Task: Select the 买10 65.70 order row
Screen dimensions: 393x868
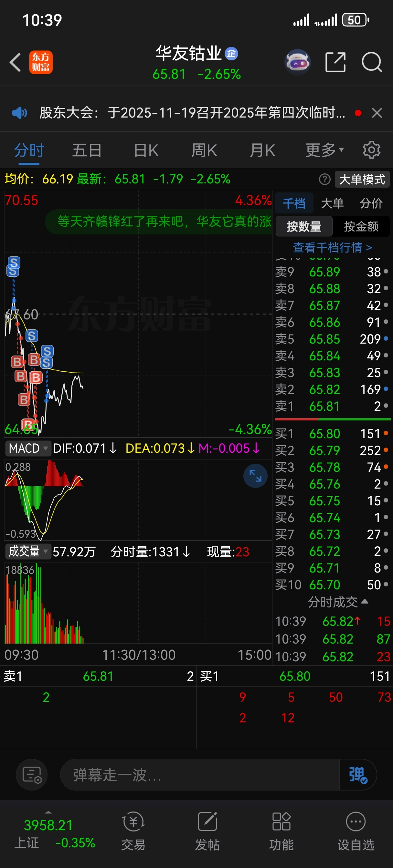Action: pyautogui.click(x=332, y=585)
